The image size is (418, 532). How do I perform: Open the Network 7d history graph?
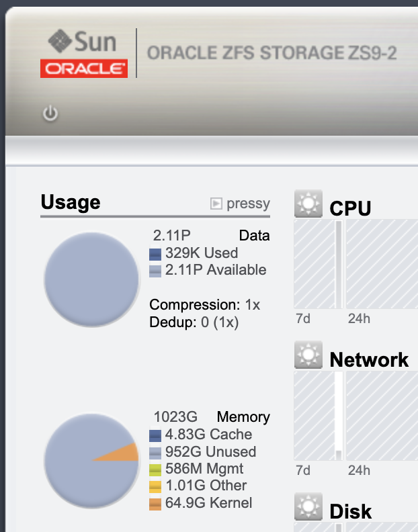318,416
